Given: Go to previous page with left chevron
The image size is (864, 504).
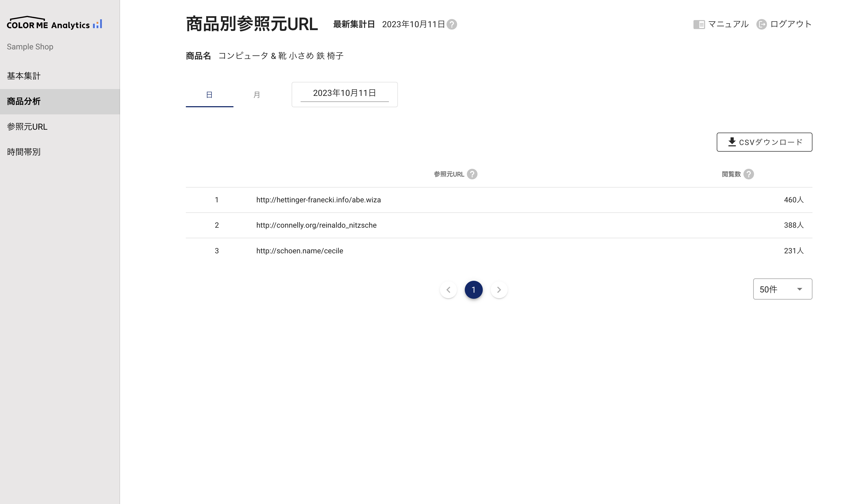Looking at the screenshot, I should (x=448, y=290).
